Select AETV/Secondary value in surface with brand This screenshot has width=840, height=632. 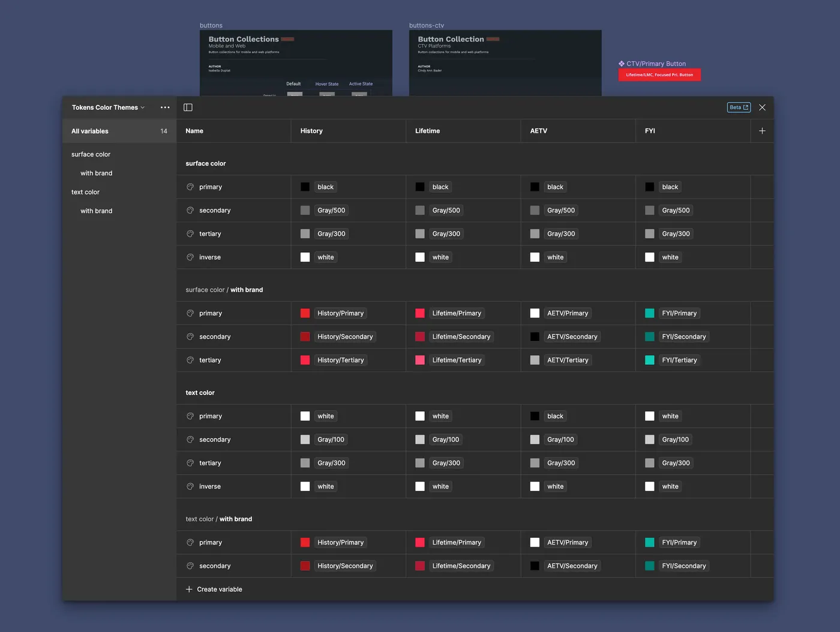(572, 337)
